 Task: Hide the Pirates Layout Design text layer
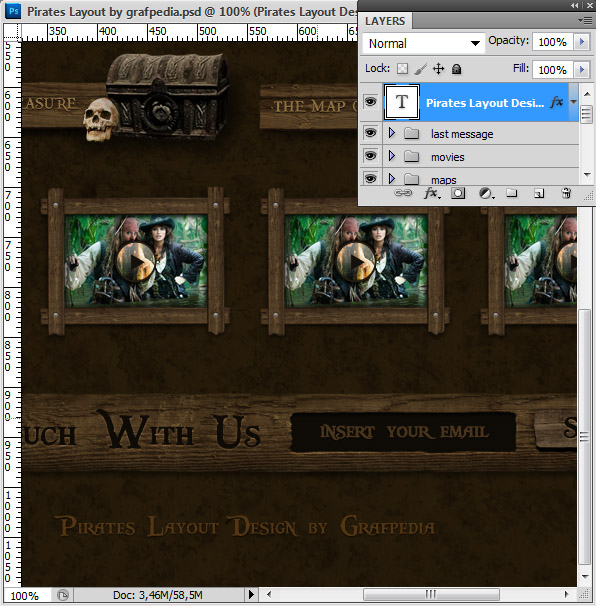click(370, 102)
